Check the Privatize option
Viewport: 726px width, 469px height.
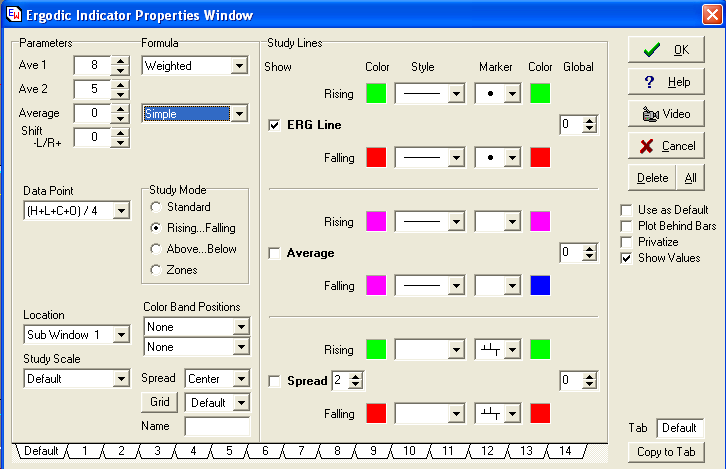(x=626, y=242)
